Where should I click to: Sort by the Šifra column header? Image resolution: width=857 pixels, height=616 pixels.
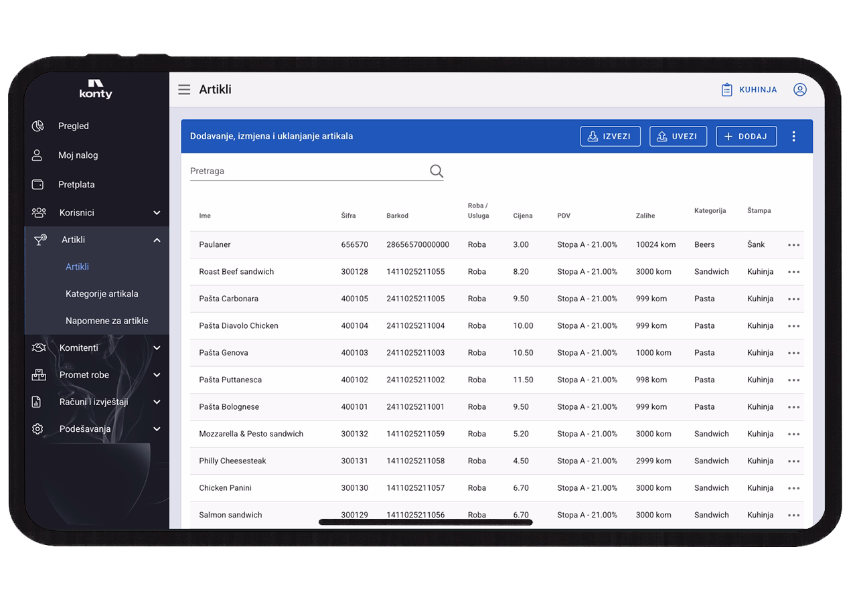point(348,216)
